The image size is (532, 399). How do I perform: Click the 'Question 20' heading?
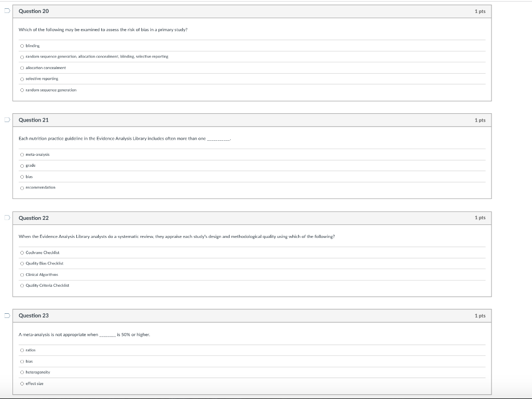[34, 11]
